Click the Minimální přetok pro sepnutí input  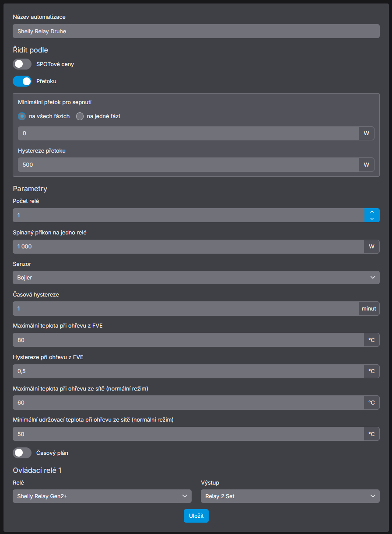point(188,133)
